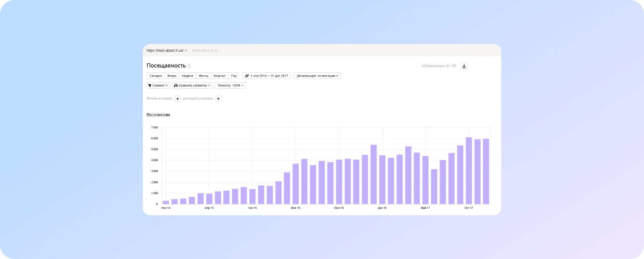Click the Посещаемость page heading
The width and height of the screenshot is (644, 259).
click(166, 66)
